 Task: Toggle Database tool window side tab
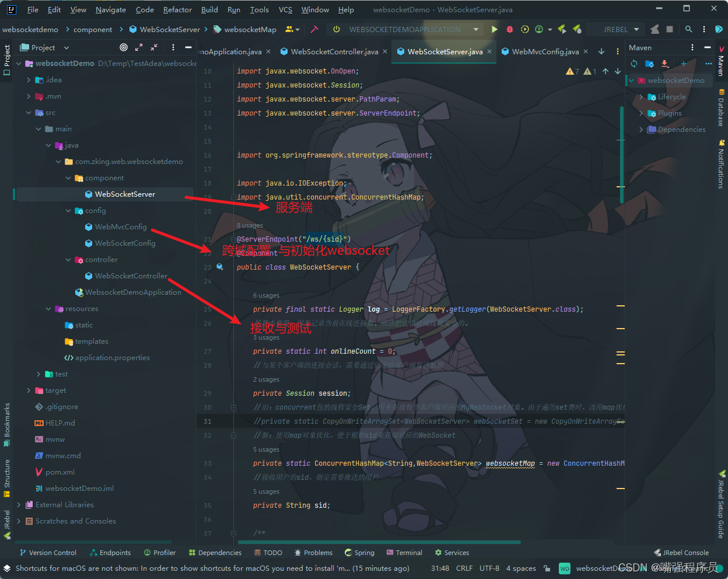point(722,107)
